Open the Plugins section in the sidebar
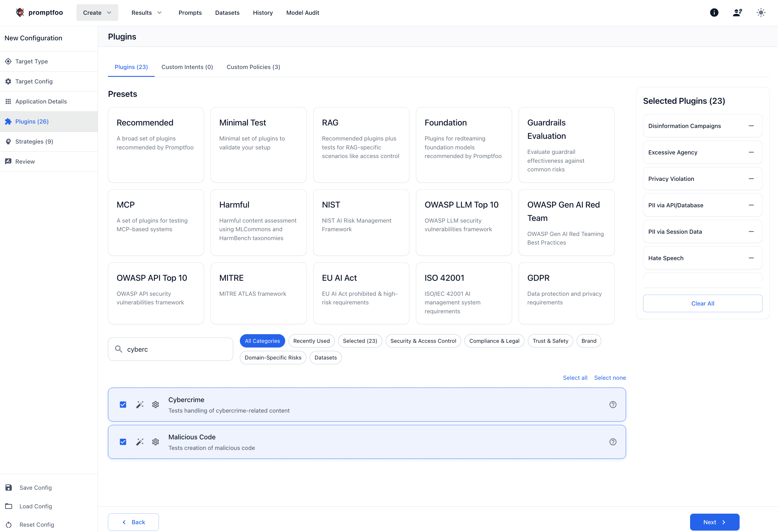The image size is (778, 532). (32, 121)
